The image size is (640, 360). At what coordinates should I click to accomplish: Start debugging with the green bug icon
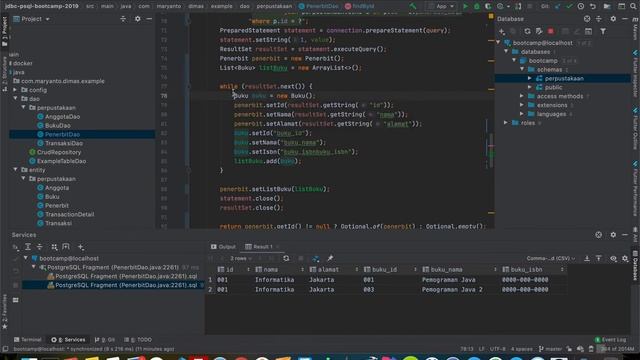click(x=476, y=7)
